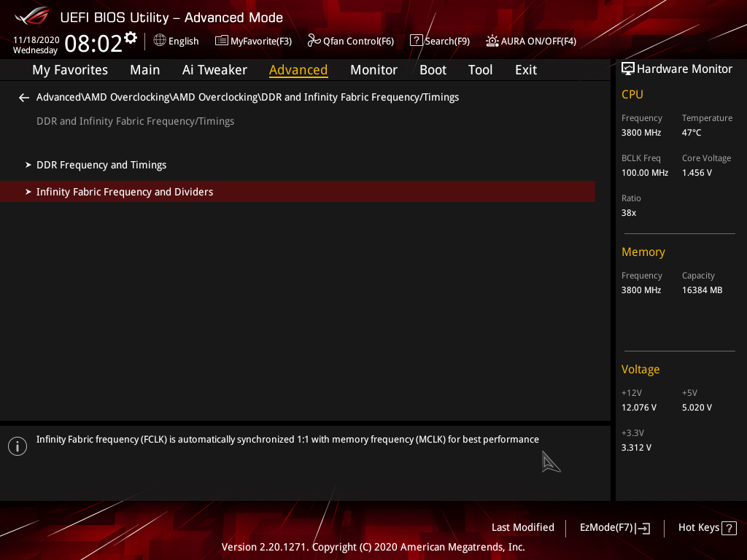
Task: Open Search(F9)
Action: [447, 41]
